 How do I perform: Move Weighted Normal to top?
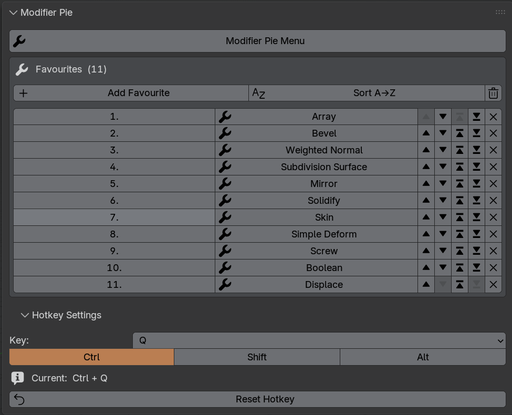pos(460,150)
